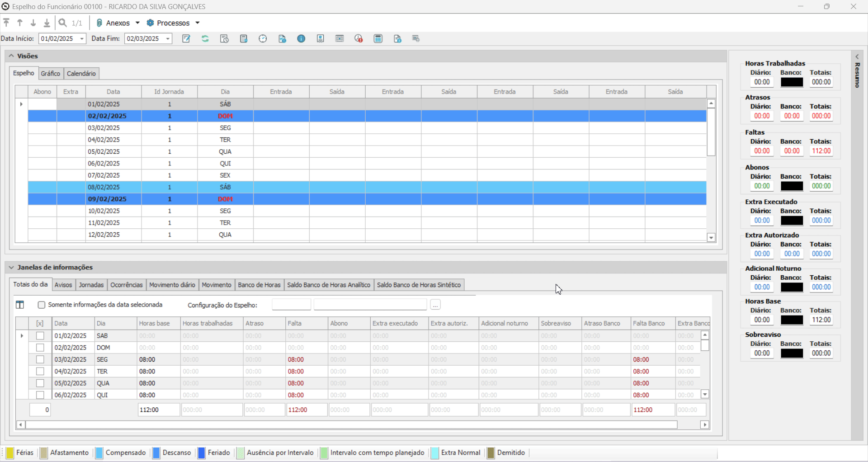Screen dimensions: 868x462
Task: Click the Falta column header
Action: [x=307, y=323]
